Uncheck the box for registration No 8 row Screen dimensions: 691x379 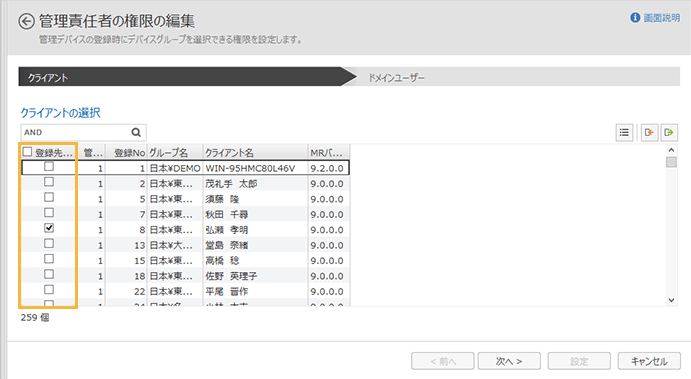point(49,228)
